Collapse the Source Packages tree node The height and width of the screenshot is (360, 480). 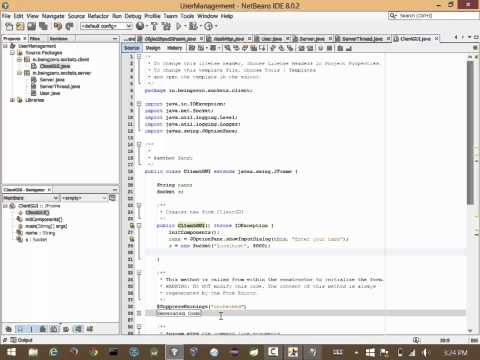pos(12,53)
